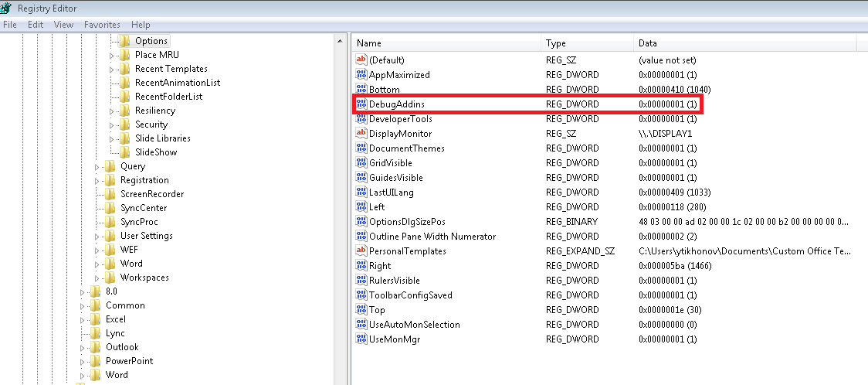Select the DeveloperTools value entry
The image size is (868, 385).
click(x=400, y=119)
